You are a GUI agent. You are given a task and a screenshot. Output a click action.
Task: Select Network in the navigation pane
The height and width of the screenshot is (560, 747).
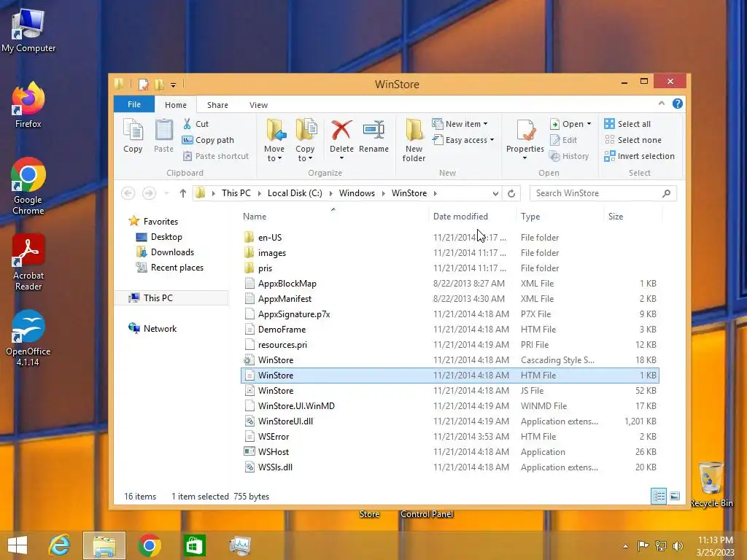[160, 329]
